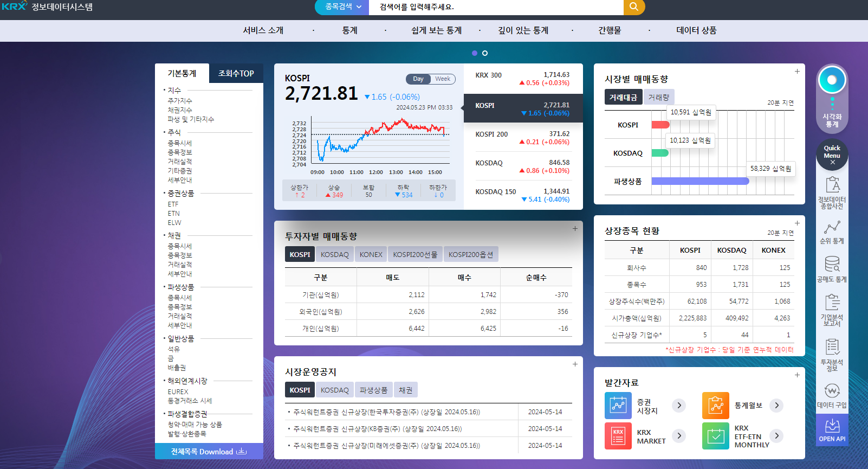The image size is (868, 469).
Task: Open the 데이터 구입 quick icon
Action: (832, 396)
